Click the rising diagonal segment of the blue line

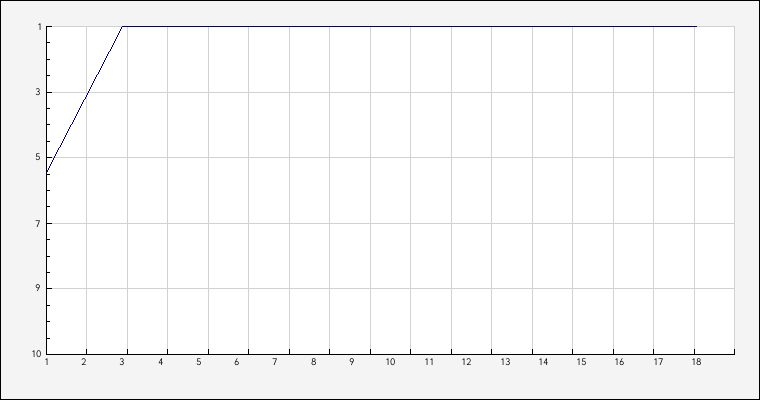(84, 99)
